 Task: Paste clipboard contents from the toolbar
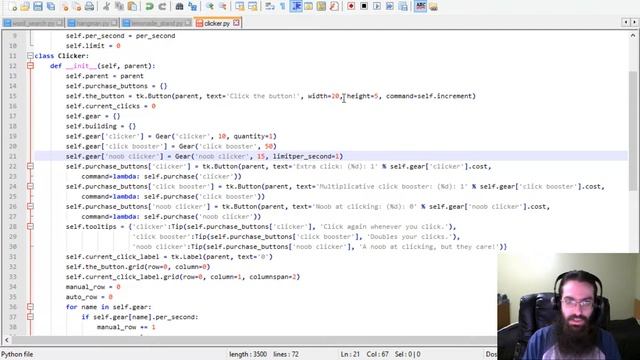coord(132,6)
